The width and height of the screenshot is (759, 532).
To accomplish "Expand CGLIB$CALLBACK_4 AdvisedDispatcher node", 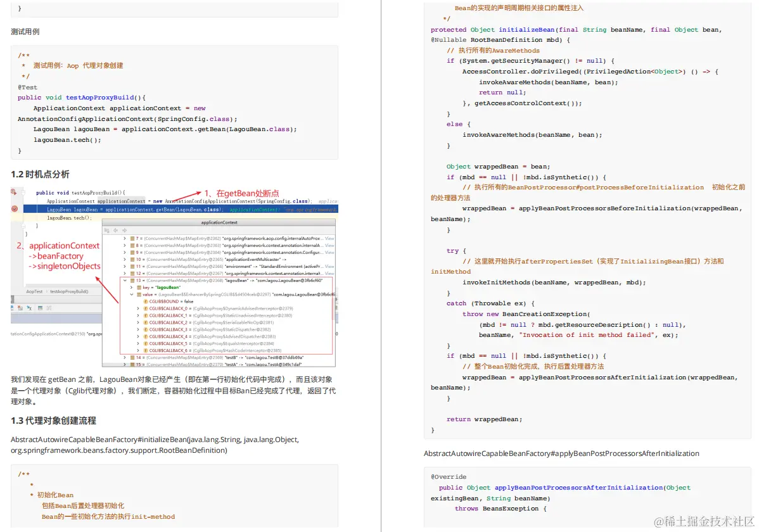I will tap(138, 336).
